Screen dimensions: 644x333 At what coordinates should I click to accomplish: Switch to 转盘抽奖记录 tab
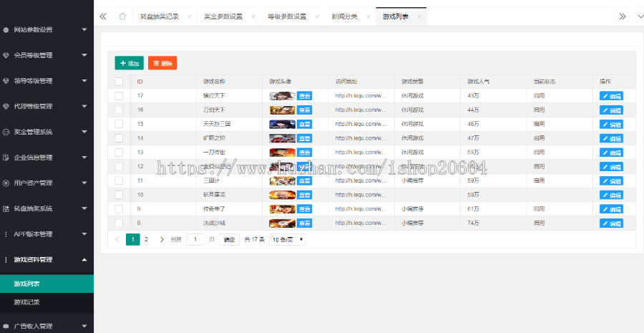[160, 17]
